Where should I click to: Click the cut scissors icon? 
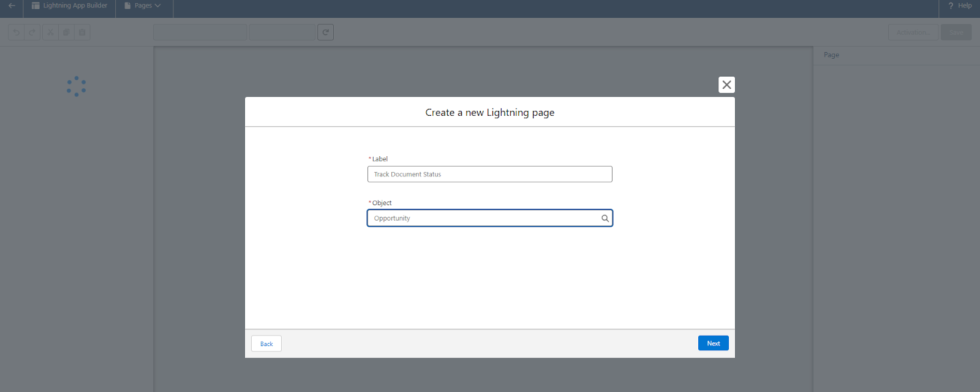[50, 32]
